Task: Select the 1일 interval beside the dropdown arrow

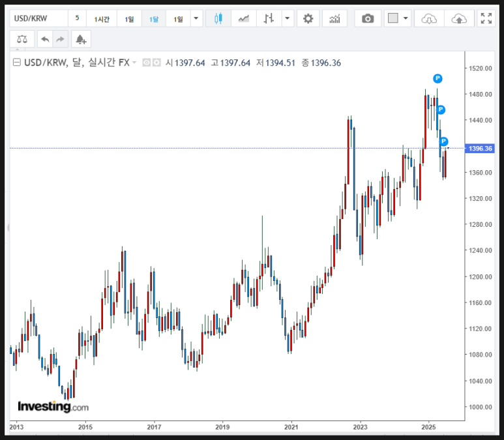Action: [x=178, y=19]
